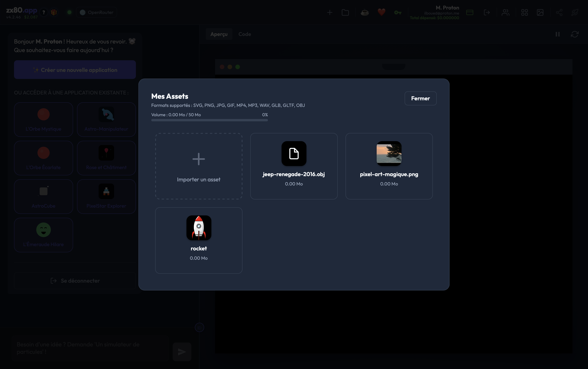Click the "$2.087" balance text
588x369 pixels.
tap(31, 17)
